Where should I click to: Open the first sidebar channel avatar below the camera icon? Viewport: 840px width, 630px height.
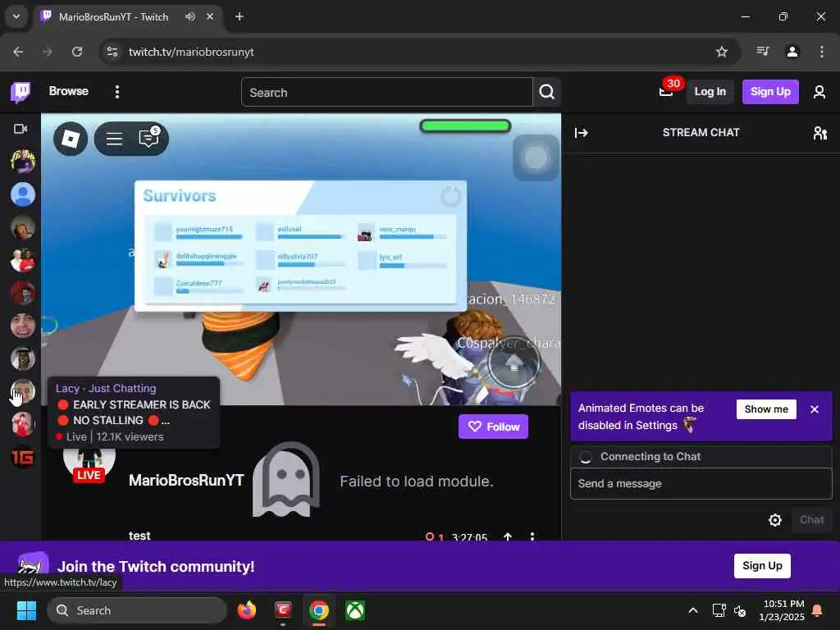tap(23, 162)
